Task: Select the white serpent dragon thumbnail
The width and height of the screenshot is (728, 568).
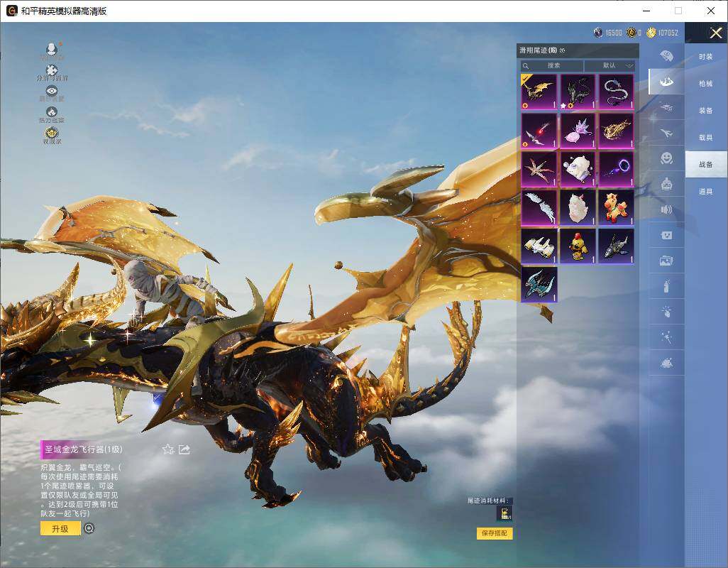Action: click(616, 92)
